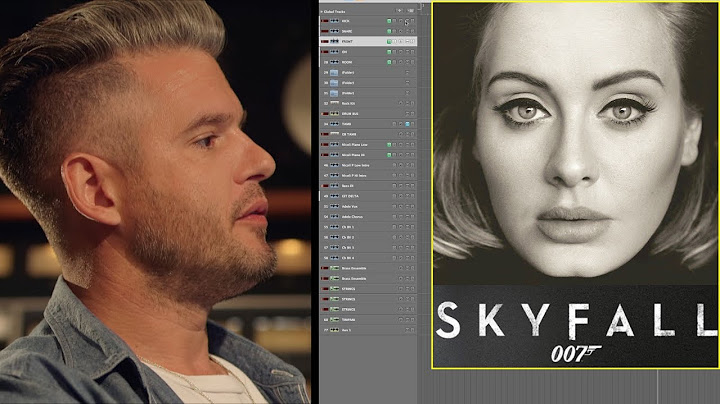
Task: Select the Nicoli P Low Intro track
Action: point(355,165)
